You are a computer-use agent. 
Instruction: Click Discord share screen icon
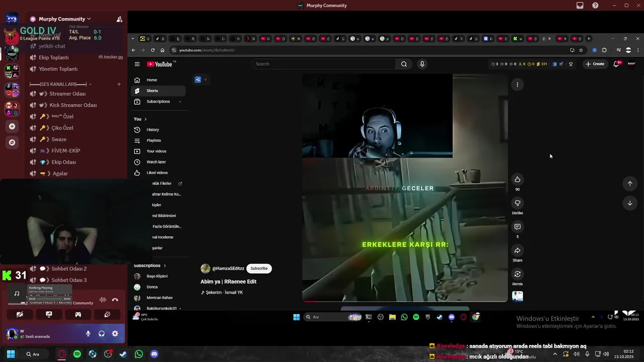tap(49, 314)
